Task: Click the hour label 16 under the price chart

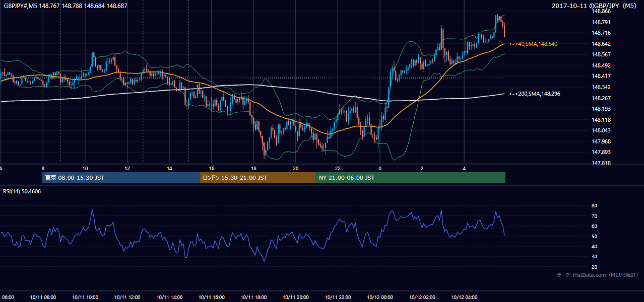Action: 212,168
